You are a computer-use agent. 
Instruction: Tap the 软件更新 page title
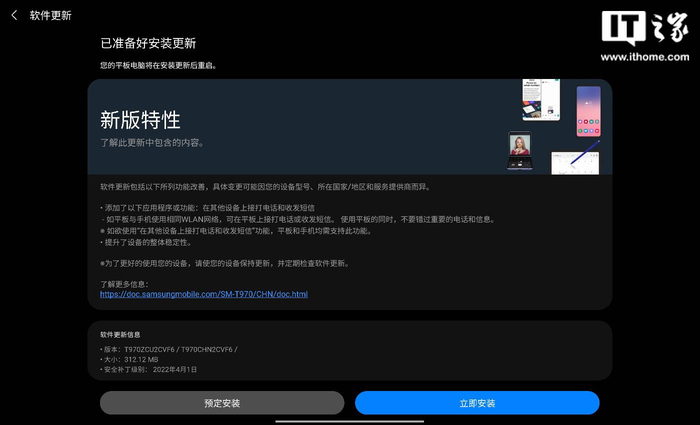[50, 15]
